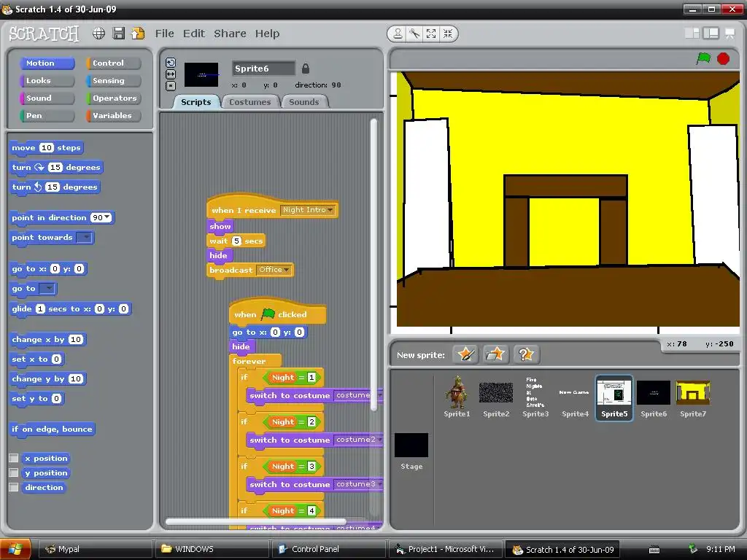This screenshot has width=747, height=560.
Task: Check the x position reporter checkbox
Action: point(14,458)
